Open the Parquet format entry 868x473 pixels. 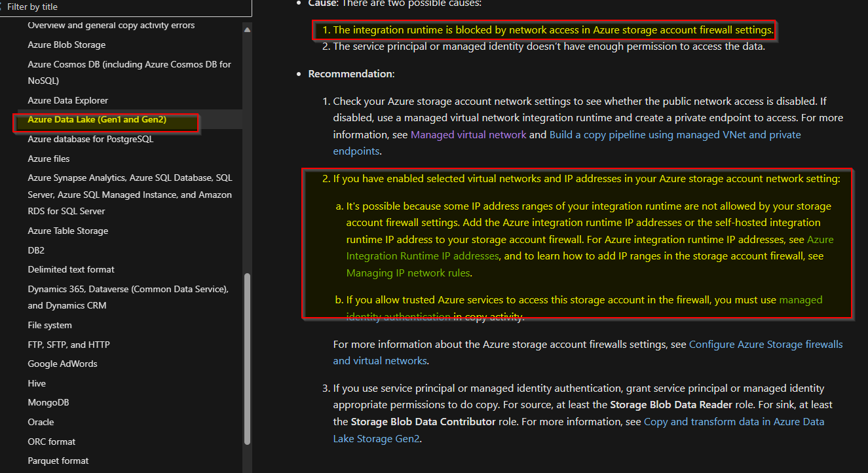pos(58,461)
